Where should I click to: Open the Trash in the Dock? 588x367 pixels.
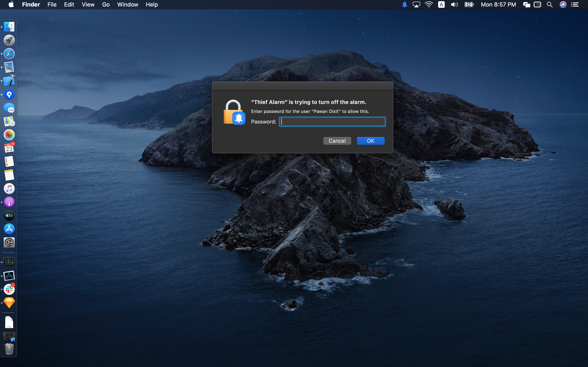pos(9,349)
